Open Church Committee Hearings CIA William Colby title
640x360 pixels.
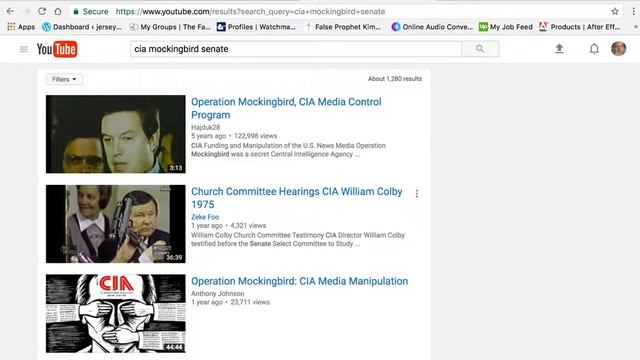coord(297,198)
